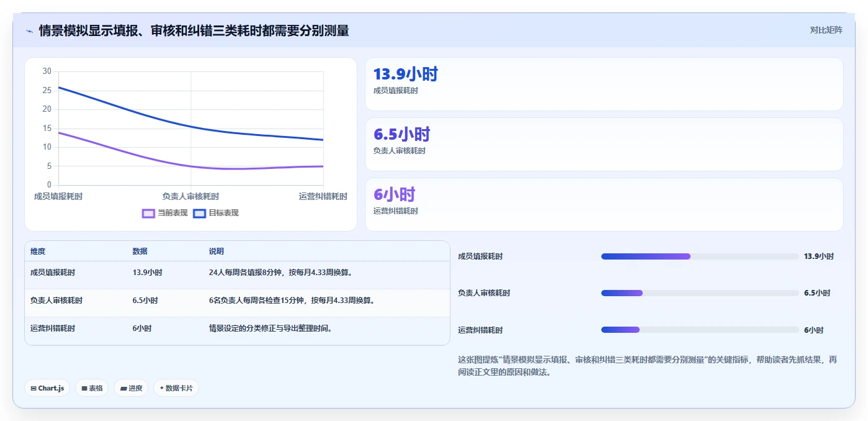Click the main title heading text
The width and height of the screenshot is (868, 421).
[194, 30]
